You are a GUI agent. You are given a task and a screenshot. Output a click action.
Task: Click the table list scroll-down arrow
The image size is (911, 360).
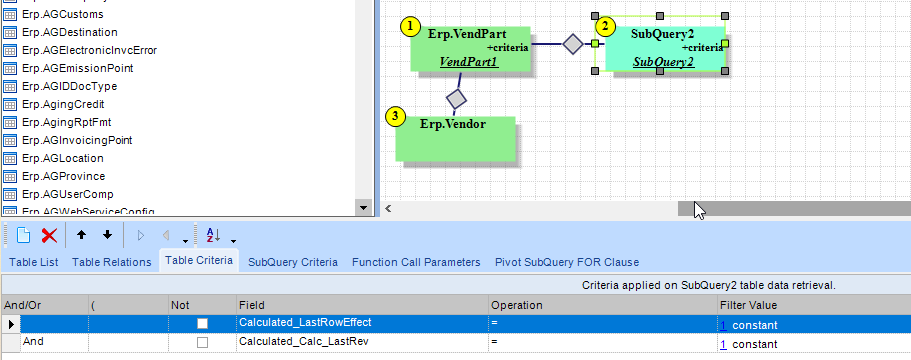click(x=364, y=207)
